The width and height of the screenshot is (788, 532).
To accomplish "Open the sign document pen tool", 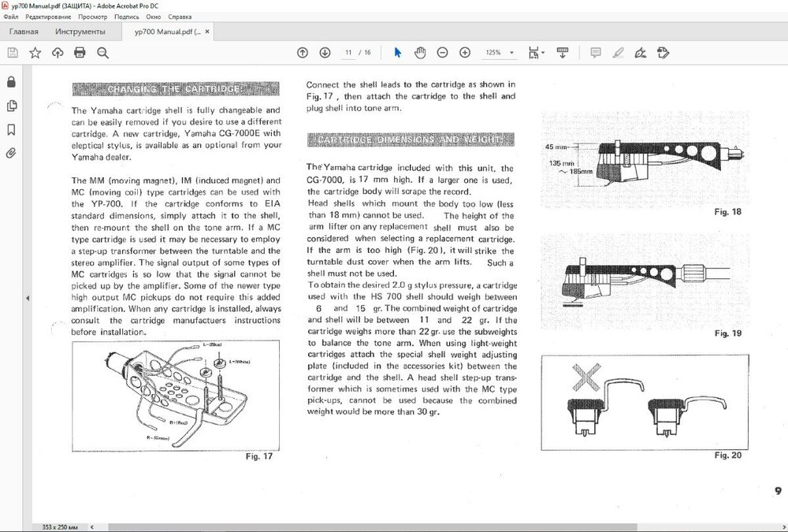I will pyautogui.click(x=640, y=52).
